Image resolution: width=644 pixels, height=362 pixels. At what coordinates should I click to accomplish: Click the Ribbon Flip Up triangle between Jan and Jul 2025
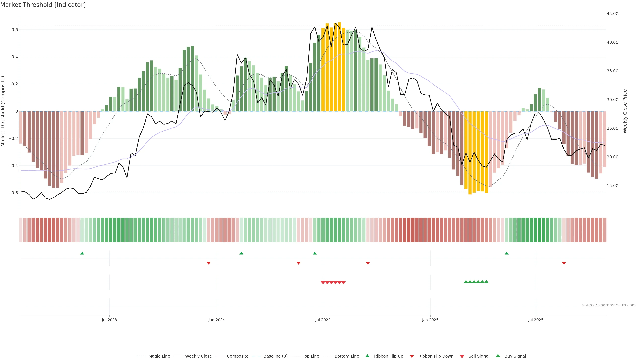pyautogui.click(x=507, y=253)
